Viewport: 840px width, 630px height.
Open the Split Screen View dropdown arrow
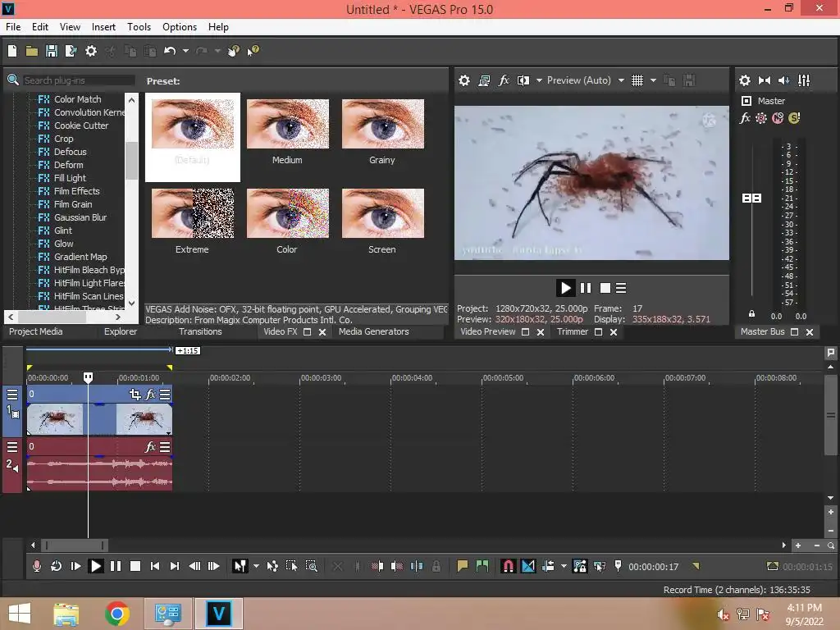[x=539, y=80]
